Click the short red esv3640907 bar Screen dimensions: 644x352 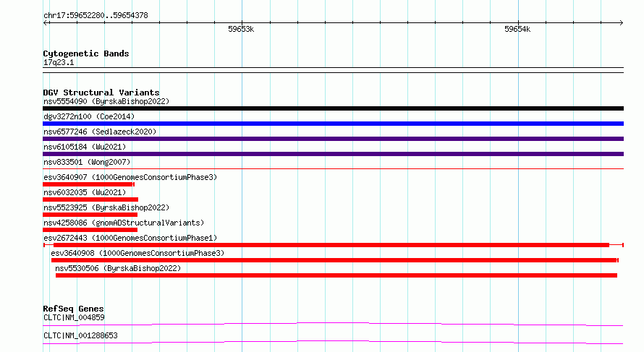tap(89, 184)
